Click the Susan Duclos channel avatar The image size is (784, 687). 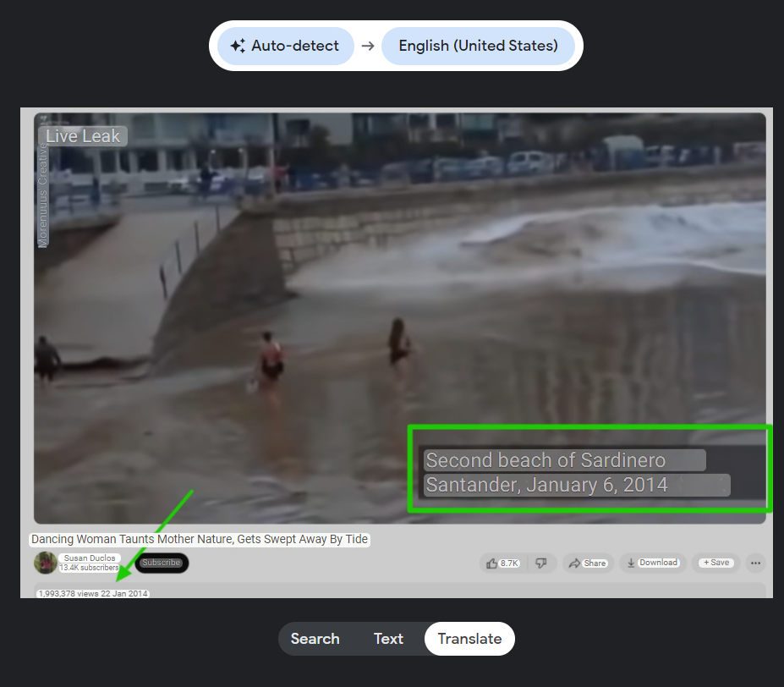click(45, 563)
